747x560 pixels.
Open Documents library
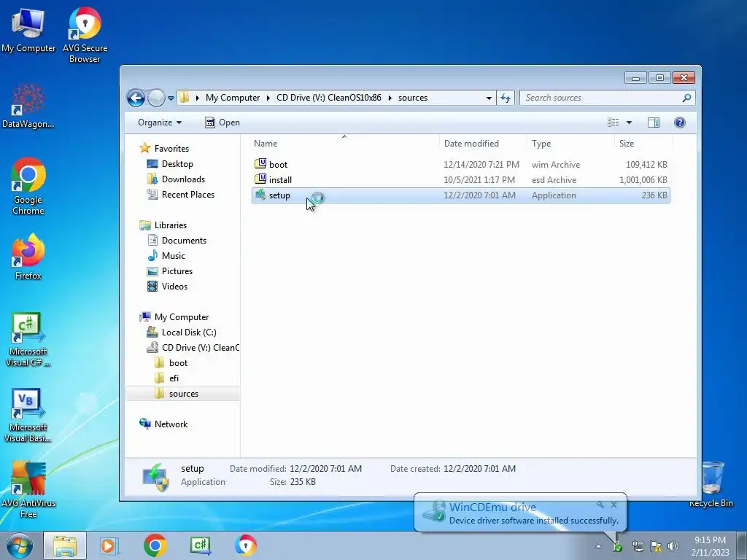point(184,241)
